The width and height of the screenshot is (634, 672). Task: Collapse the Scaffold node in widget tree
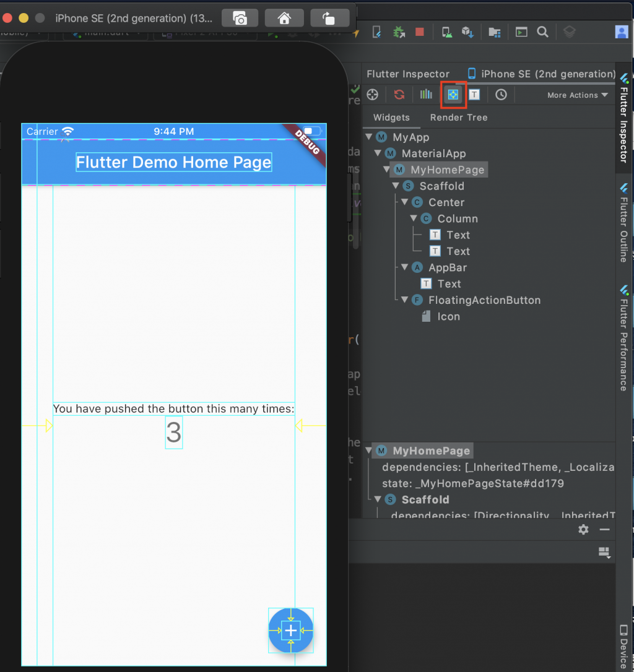tap(396, 186)
